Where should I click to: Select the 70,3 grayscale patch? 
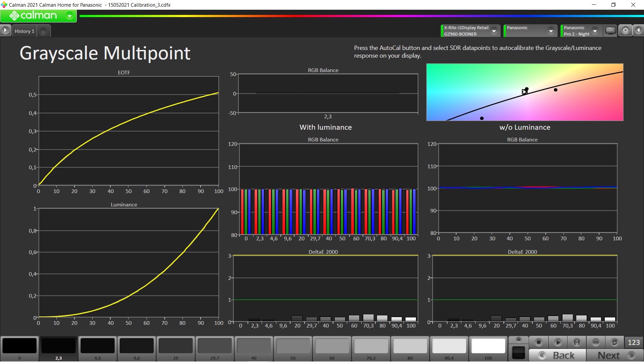tap(371, 349)
